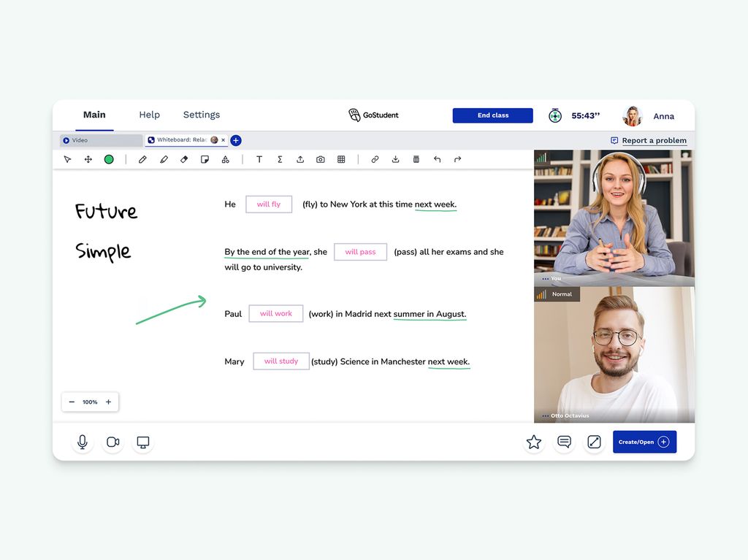Switch to the Video tab

coord(101,139)
